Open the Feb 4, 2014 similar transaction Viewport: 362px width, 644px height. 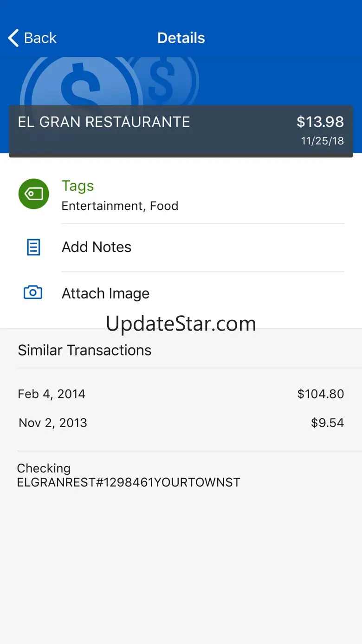(52, 394)
